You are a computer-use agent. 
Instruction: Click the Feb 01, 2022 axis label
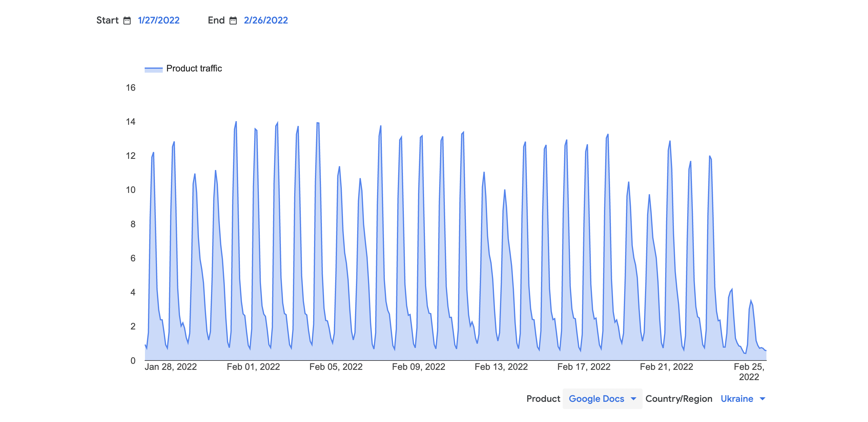253,367
